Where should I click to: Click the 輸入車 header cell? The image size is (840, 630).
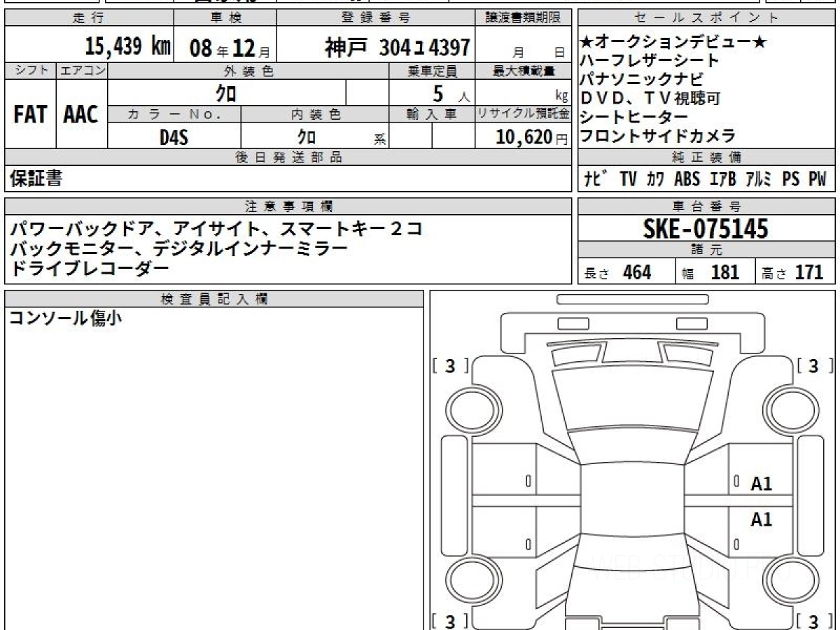pos(432,114)
